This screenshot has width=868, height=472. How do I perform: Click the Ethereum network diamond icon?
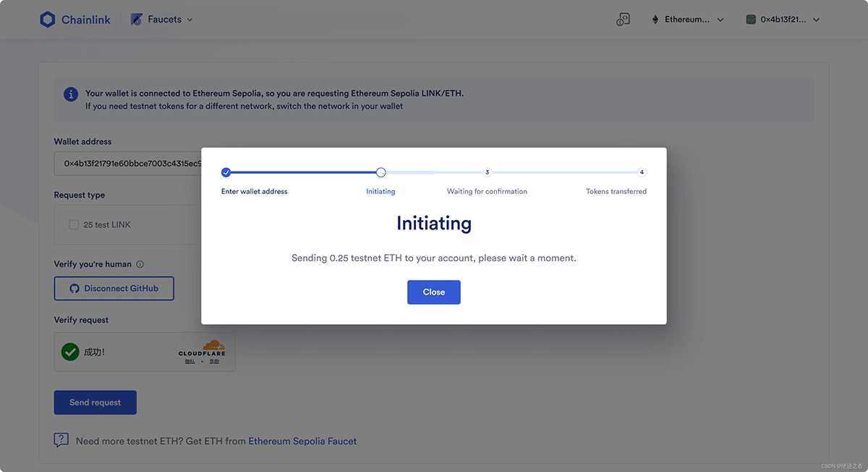[x=656, y=20]
